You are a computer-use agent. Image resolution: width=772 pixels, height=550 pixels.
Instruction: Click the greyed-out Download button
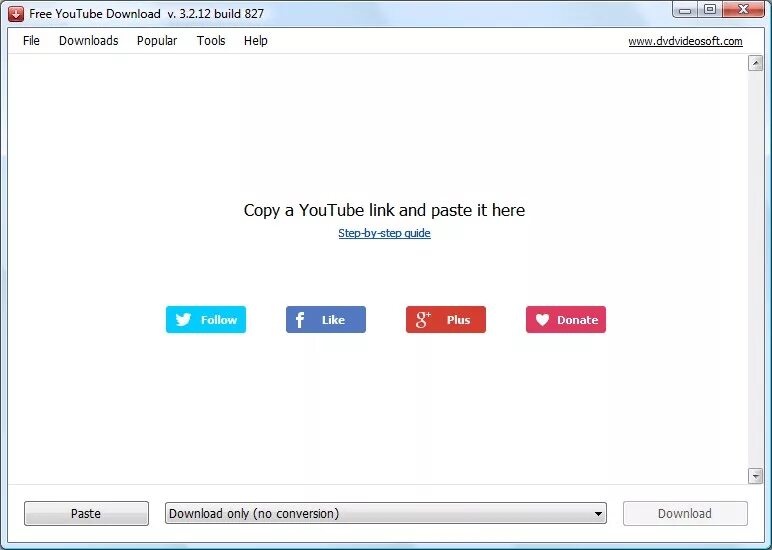coord(685,514)
